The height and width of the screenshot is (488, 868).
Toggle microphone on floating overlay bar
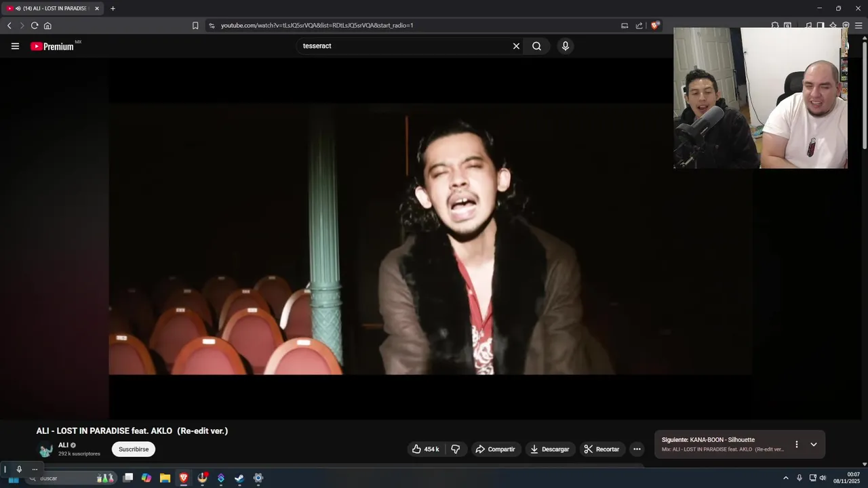pos(19,469)
